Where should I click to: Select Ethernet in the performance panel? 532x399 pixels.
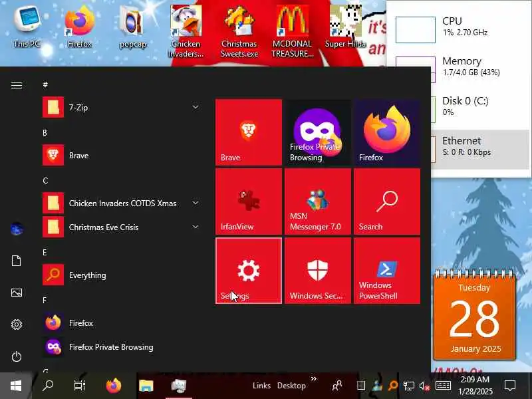pos(480,149)
